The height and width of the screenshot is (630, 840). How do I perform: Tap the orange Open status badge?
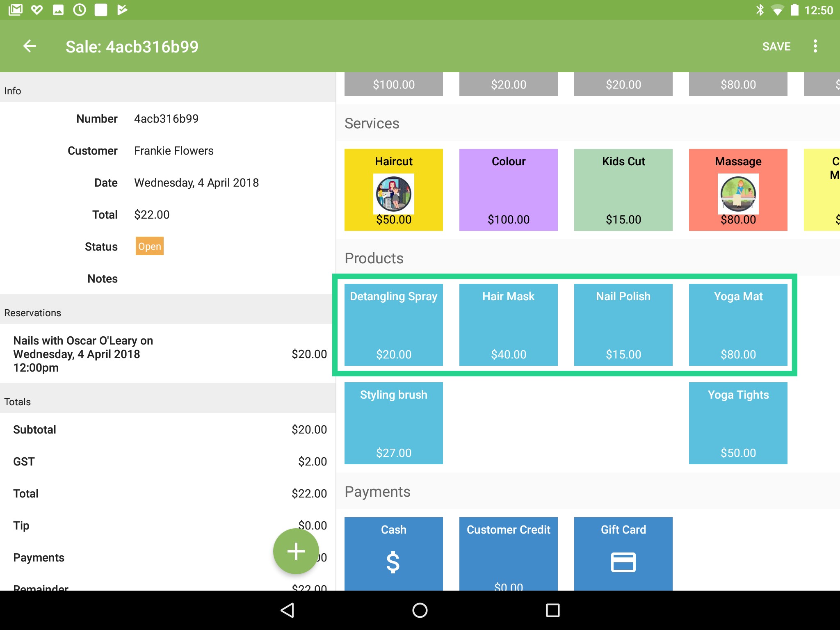pos(150,246)
